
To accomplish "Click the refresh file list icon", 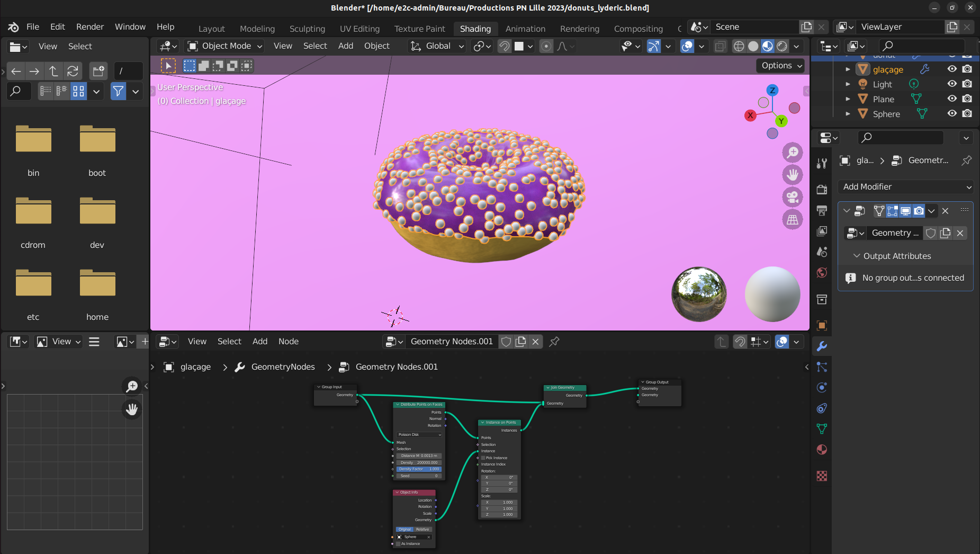I will click(73, 71).
